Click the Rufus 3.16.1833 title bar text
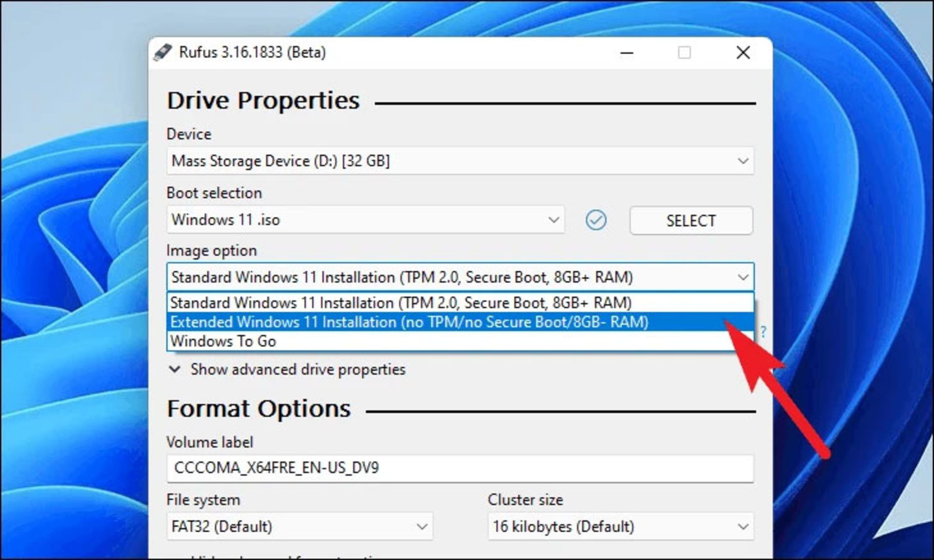Image resolution: width=934 pixels, height=560 pixels. (x=252, y=52)
